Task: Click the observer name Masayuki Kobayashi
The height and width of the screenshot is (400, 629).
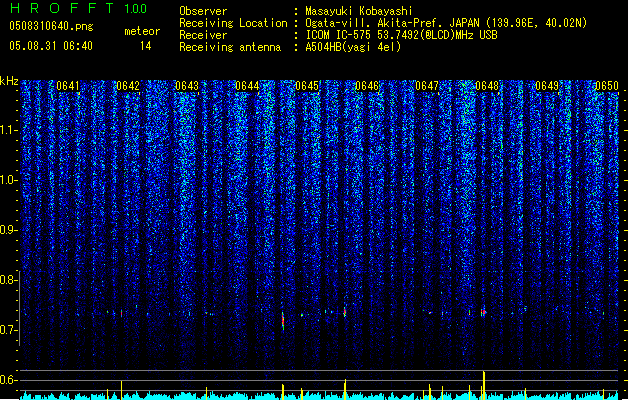Action: click(359, 11)
